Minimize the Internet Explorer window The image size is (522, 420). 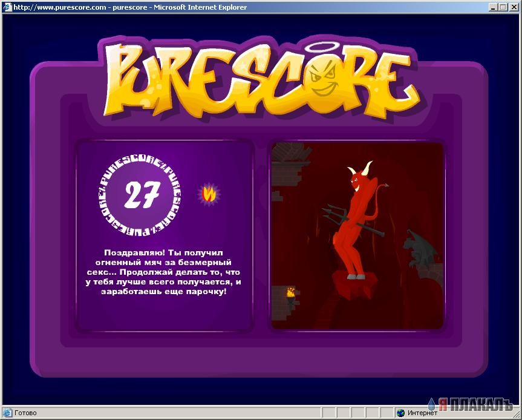[494, 7]
